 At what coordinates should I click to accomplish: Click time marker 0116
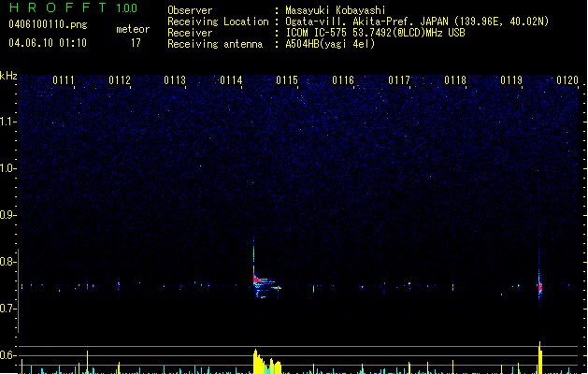(343, 80)
